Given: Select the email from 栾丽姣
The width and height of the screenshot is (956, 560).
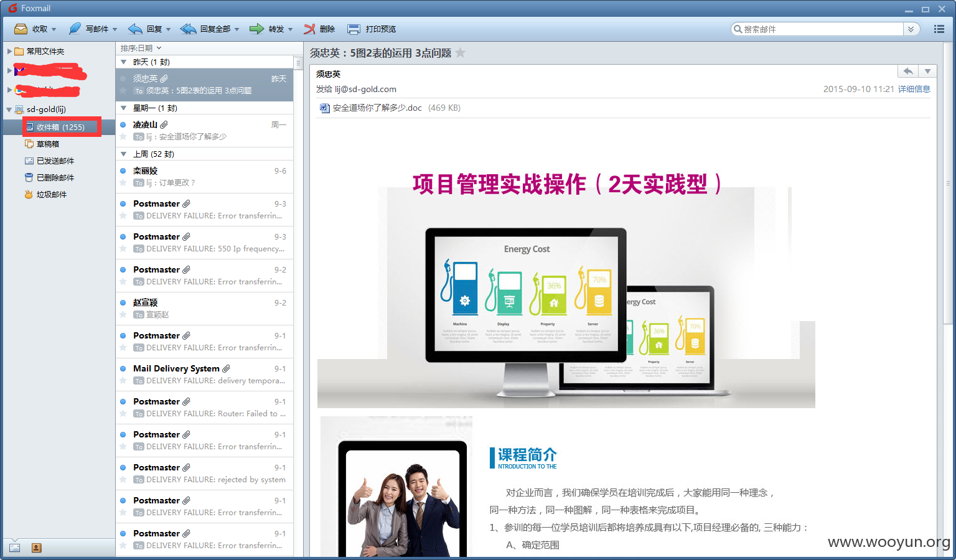Looking at the screenshot, I should (204, 177).
